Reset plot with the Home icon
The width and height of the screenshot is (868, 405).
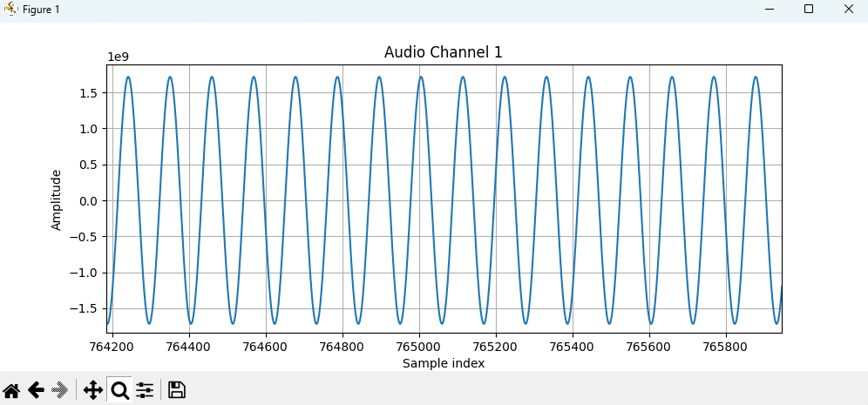coord(11,390)
